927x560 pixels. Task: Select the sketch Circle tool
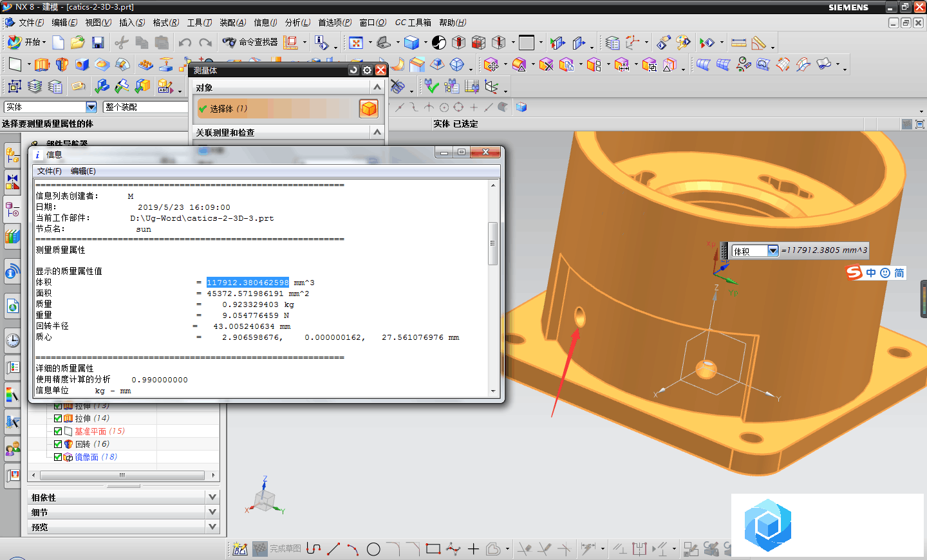373,549
